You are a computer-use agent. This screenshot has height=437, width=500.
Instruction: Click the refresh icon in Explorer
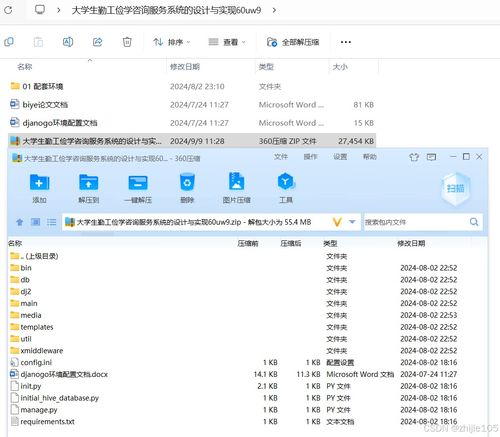click(x=8, y=10)
